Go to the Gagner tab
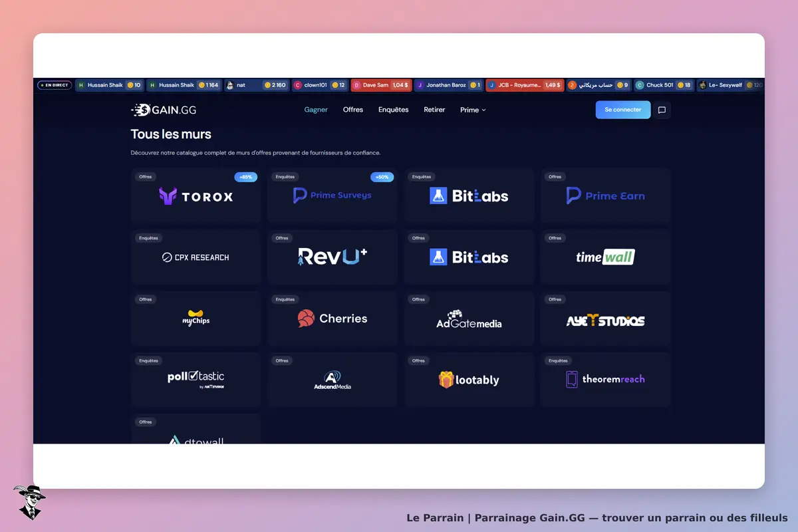Viewport: 798px width, 532px height. (316, 110)
